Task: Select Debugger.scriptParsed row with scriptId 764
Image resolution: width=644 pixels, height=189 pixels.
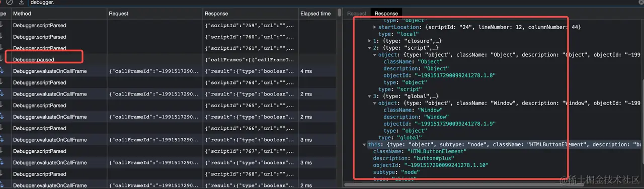Action: point(168,82)
